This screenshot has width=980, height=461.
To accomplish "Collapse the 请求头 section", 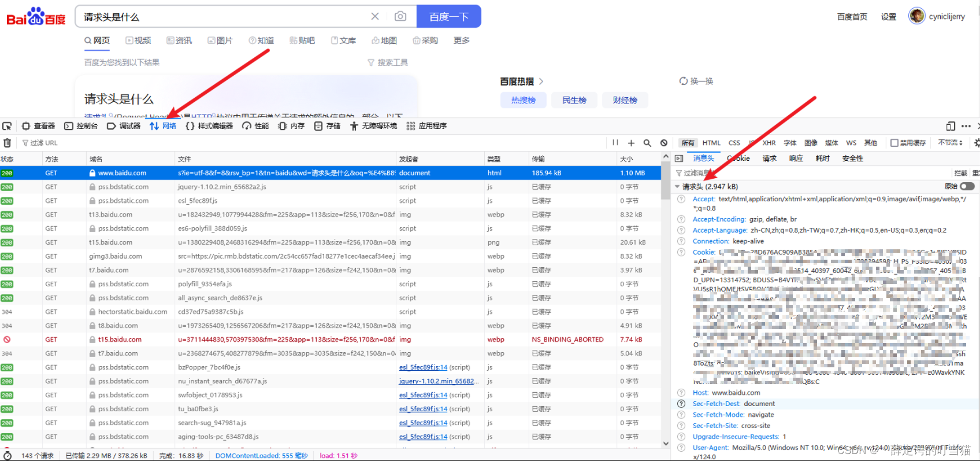I will [677, 187].
